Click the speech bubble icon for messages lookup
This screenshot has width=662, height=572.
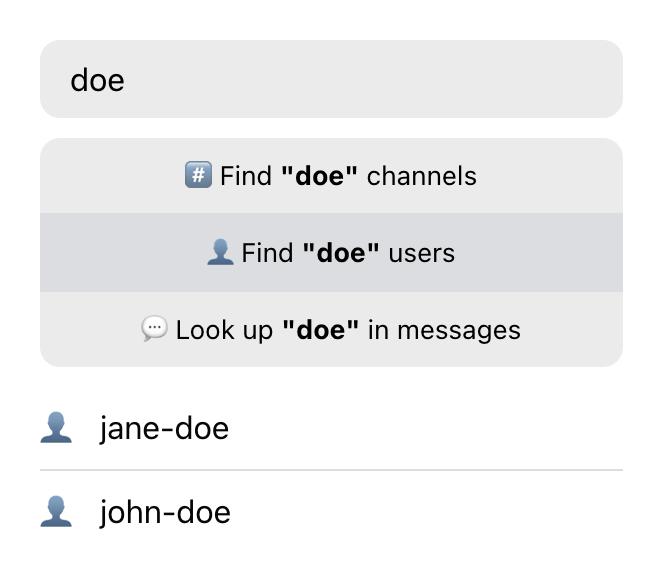(154, 329)
